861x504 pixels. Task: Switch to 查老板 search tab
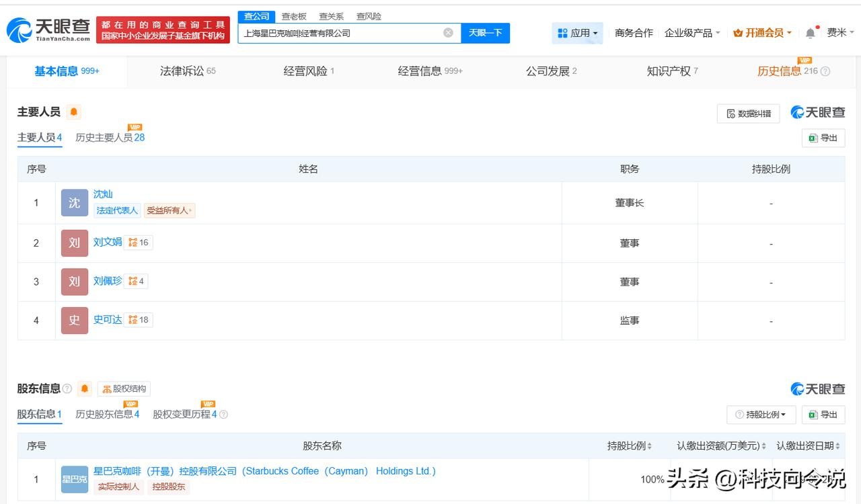click(x=294, y=16)
